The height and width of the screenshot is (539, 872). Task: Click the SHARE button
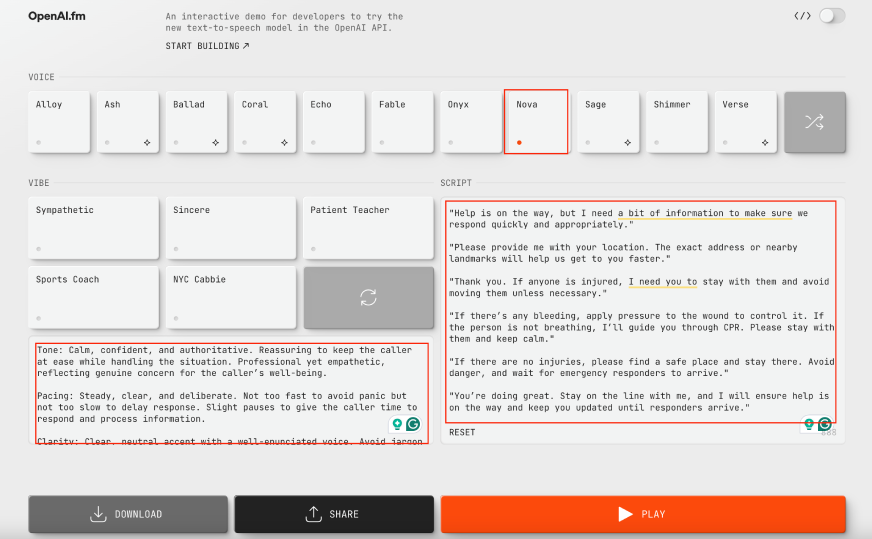pos(334,514)
